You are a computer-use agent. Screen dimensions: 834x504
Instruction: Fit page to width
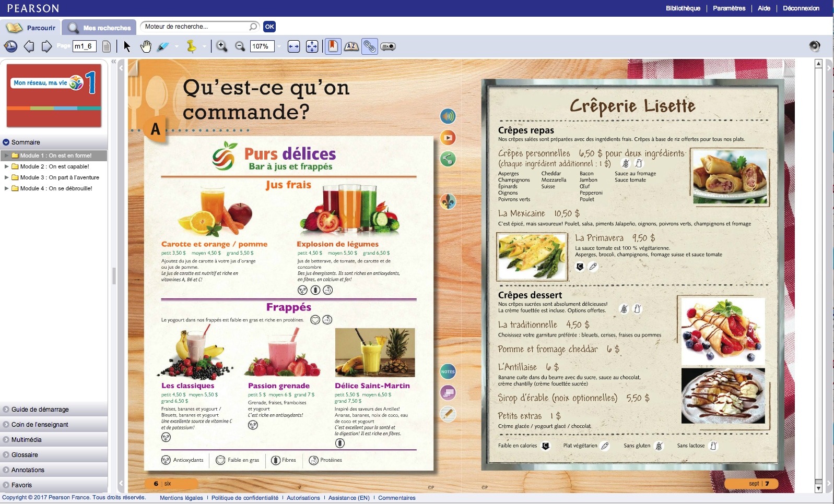(x=294, y=46)
